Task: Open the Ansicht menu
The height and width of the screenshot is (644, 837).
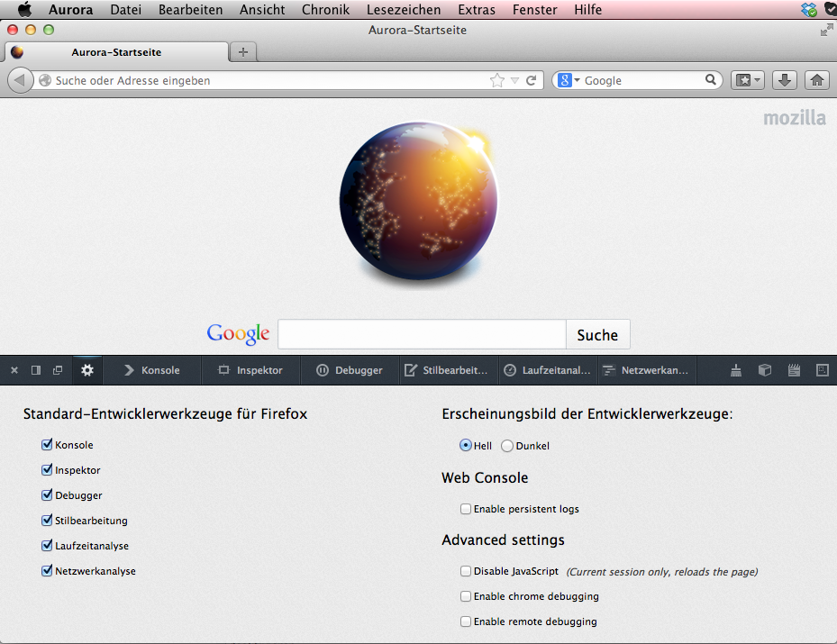Action: [x=262, y=10]
